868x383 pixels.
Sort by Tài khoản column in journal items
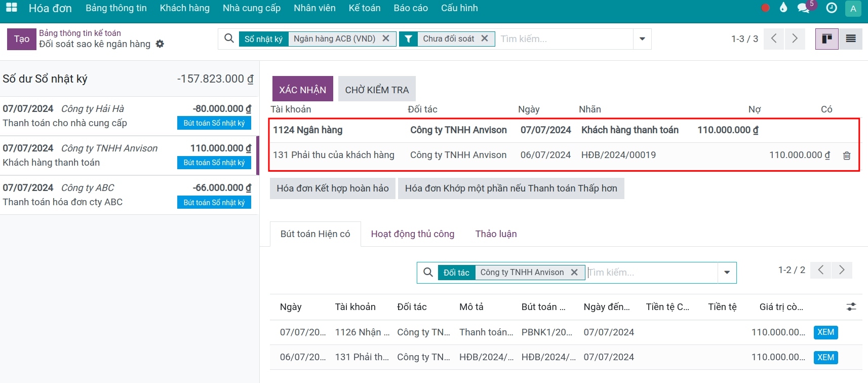356,307
